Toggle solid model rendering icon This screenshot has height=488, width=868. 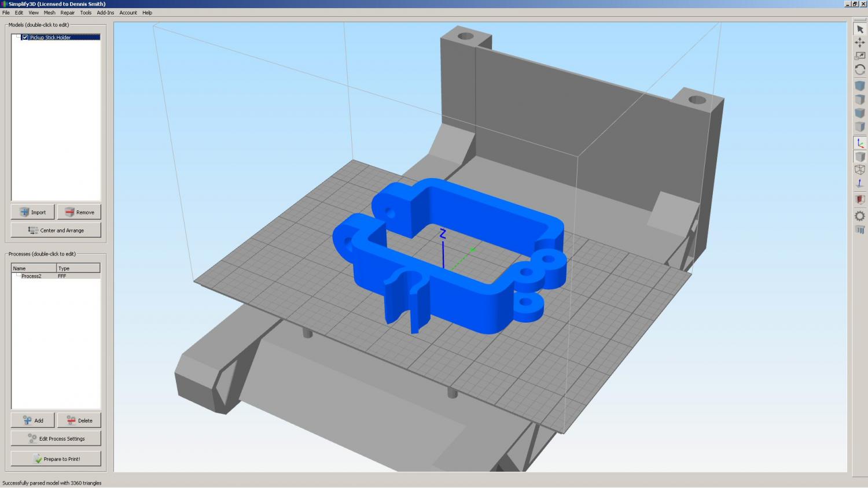860,157
